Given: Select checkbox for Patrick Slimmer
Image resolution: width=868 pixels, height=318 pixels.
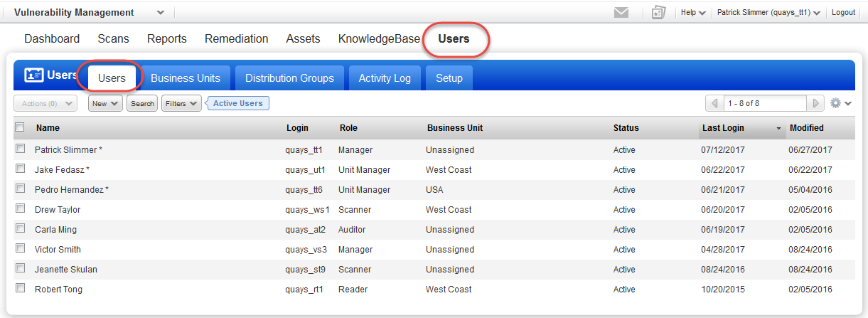Looking at the screenshot, I should click(x=21, y=149).
